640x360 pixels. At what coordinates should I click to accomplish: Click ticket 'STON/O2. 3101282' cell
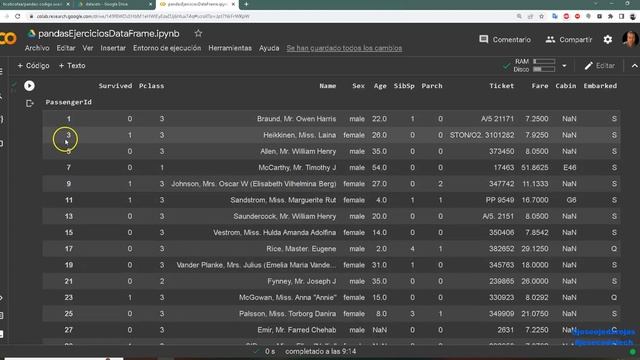(x=482, y=135)
